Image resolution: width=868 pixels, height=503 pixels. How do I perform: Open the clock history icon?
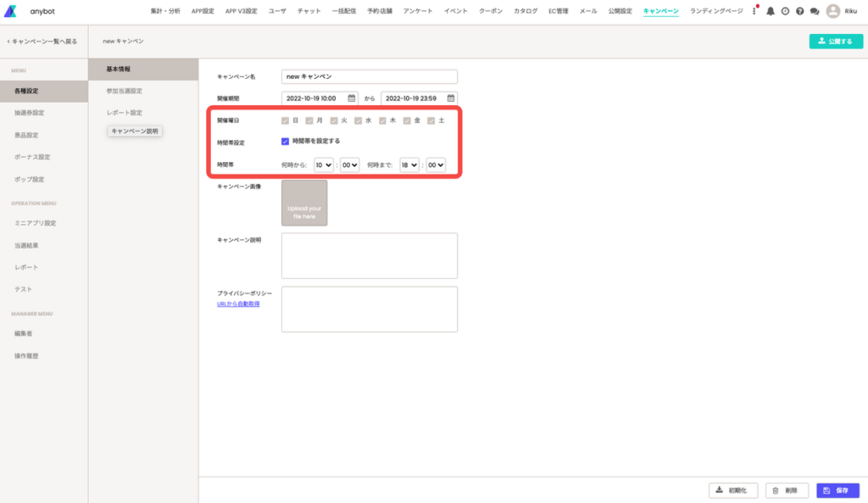[x=785, y=11]
